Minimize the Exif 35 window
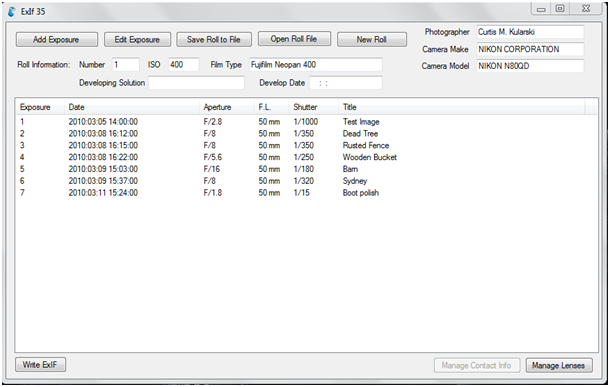Viewport: 610px width, 387px height. [541, 9]
